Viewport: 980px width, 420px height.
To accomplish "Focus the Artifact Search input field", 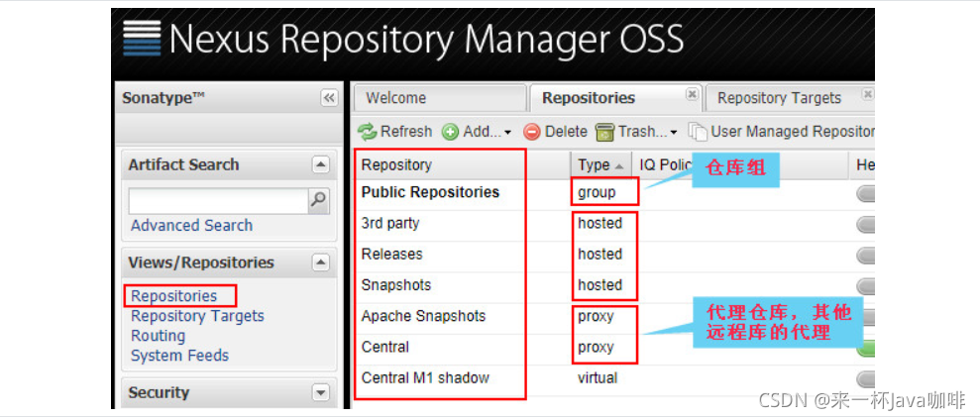I will (x=218, y=201).
